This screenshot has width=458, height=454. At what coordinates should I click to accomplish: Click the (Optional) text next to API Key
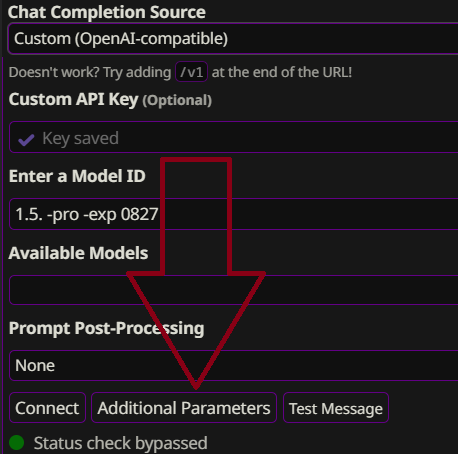(x=177, y=100)
